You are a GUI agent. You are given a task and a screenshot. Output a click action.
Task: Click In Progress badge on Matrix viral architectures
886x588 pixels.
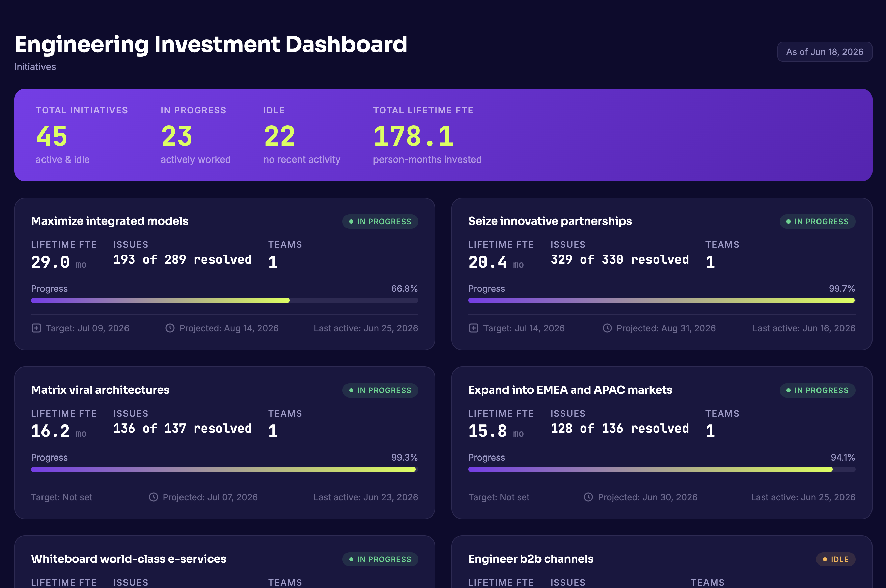(x=380, y=390)
